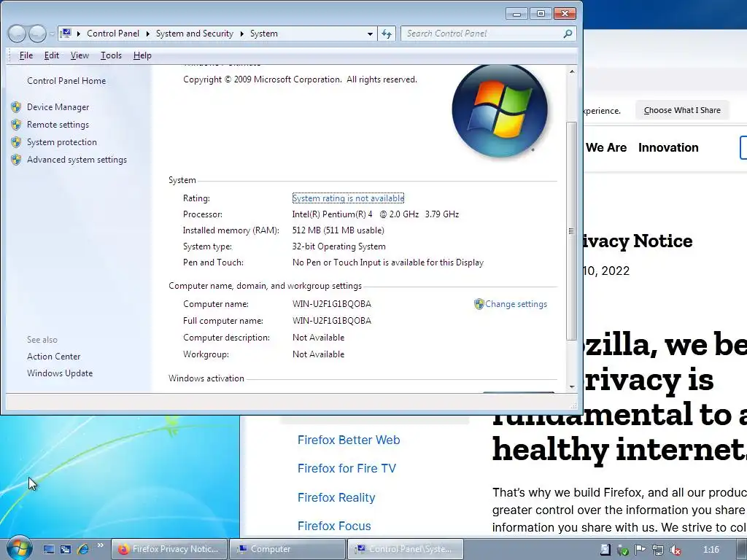Viewport: 747px width, 560px height.
Task: Open Firefox Reality link
Action: (336, 497)
